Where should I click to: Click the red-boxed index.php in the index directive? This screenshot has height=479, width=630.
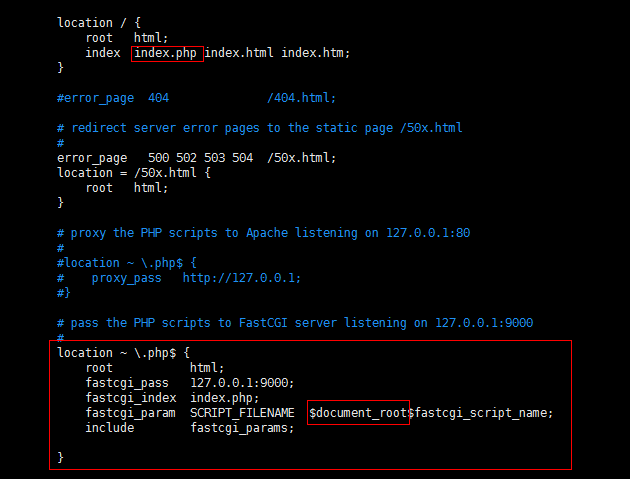(x=167, y=53)
